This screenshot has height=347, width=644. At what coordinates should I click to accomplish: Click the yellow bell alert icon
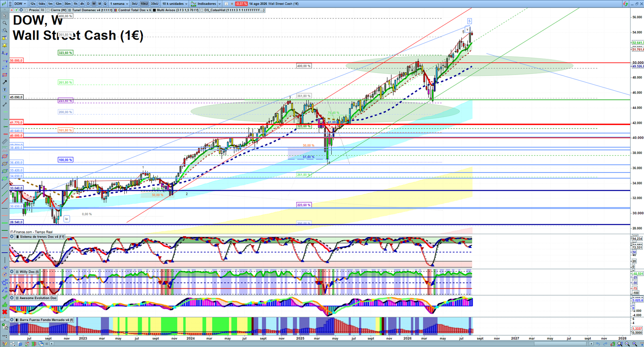[x=4, y=45]
